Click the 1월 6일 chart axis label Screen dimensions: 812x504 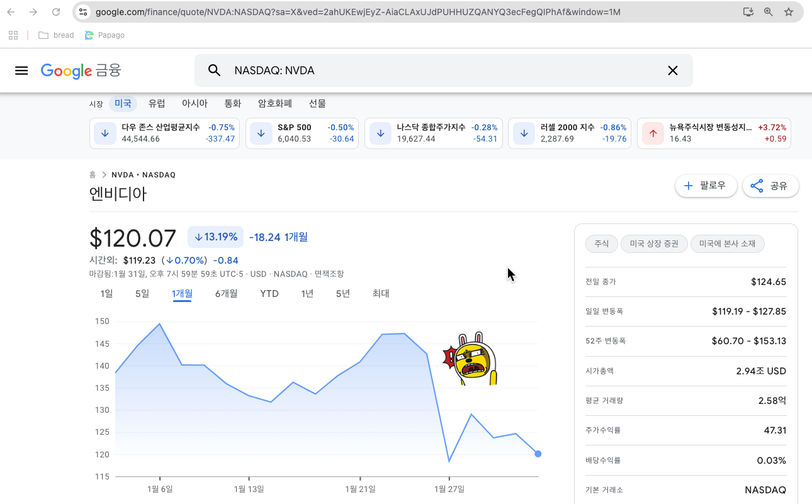coord(160,489)
